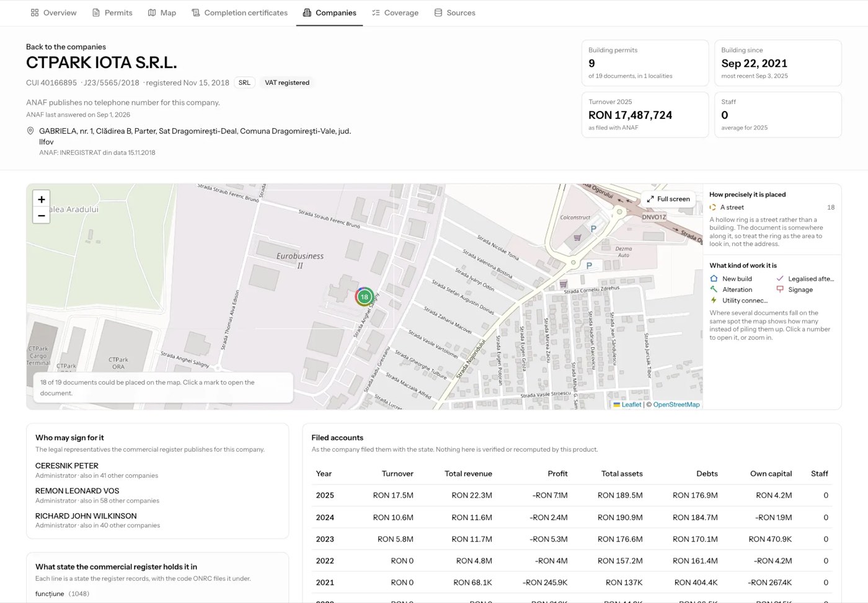868x603 pixels.
Task: Click the Map tab map icon
Action: (152, 12)
